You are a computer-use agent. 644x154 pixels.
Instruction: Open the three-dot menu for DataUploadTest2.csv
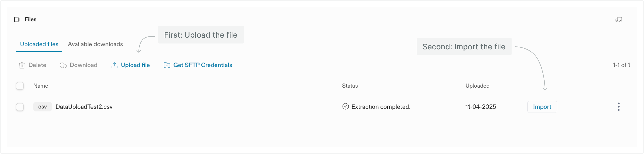(618, 107)
